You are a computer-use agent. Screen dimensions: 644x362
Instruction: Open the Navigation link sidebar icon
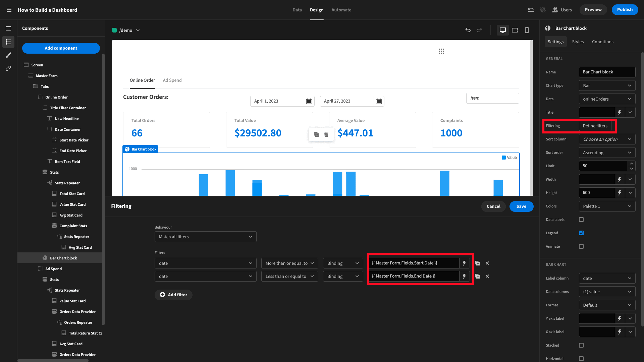(8, 68)
